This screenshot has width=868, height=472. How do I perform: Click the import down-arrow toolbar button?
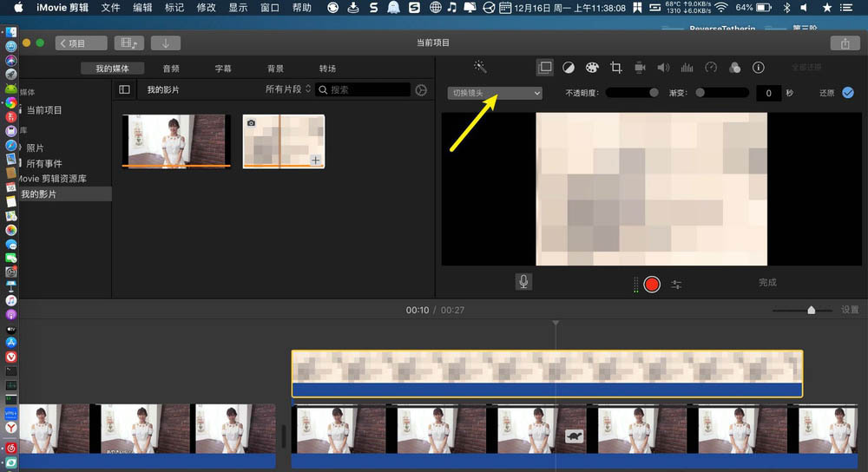[x=165, y=43]
